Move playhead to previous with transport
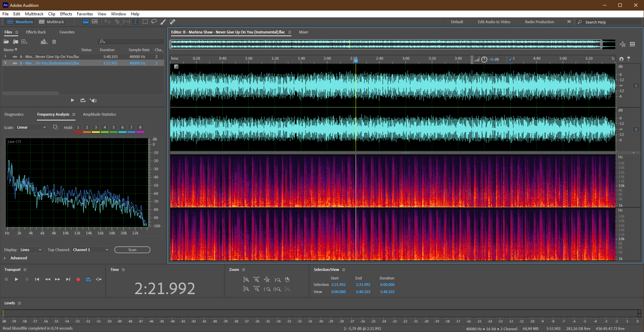The image size is (644, 332). (37, 279)
